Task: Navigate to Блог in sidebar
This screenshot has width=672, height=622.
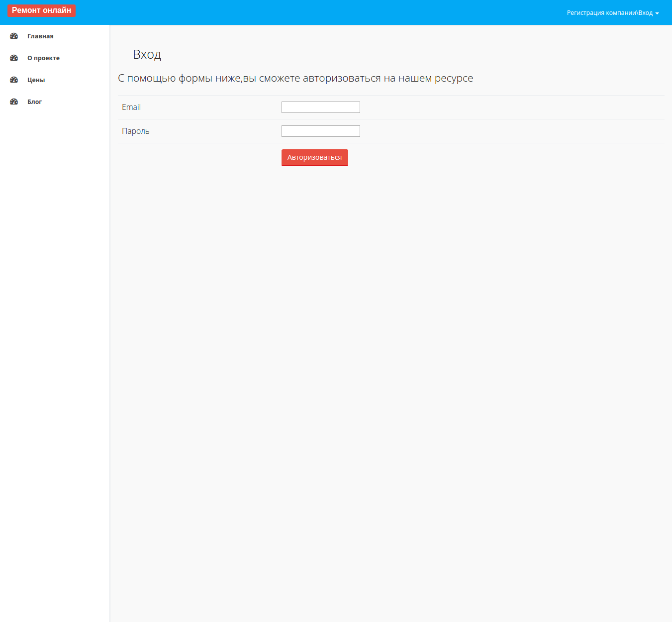Action: [x=55, y=102]
